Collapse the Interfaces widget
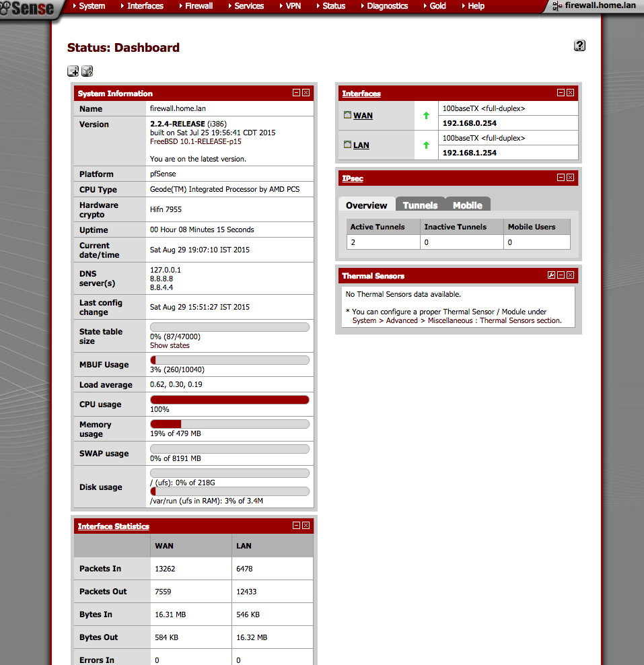 tap(561, 93)
